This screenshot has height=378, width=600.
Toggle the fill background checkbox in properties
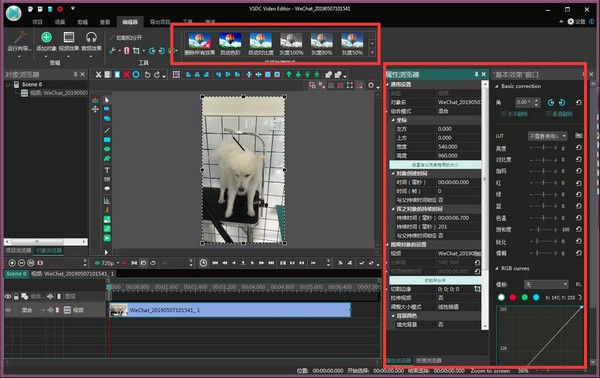coord(440,324)
